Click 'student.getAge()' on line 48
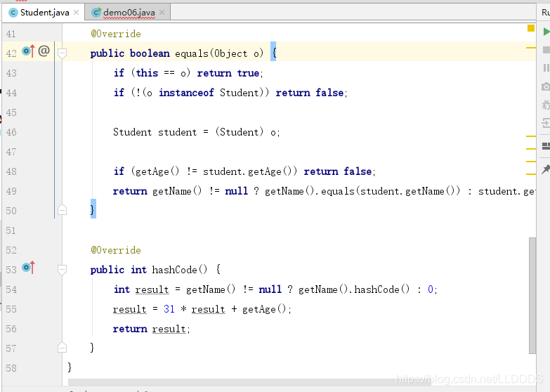The width and height of the screenshot is (550, 392). 247,171
